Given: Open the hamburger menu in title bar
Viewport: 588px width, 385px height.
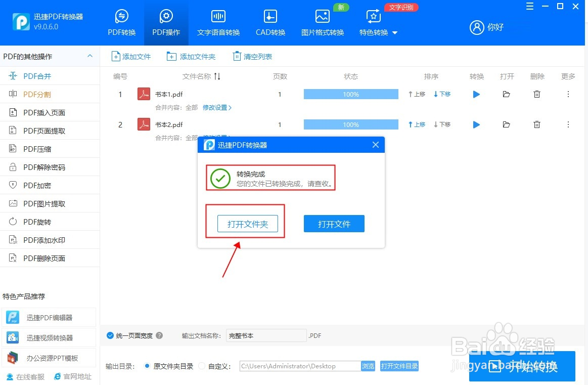Looking at the screenshot, I should coord(529,7).
